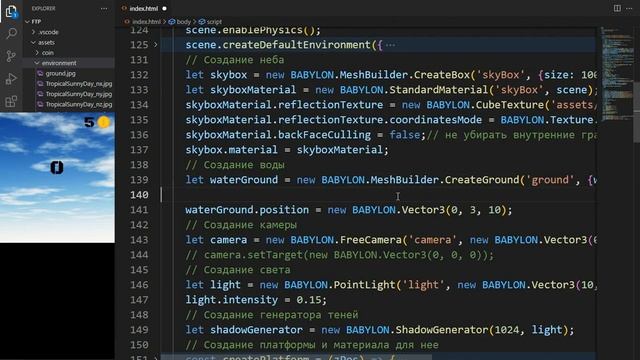Click shadowGenerator on line 149
640x360 pixels.
(x=256, y=330)
